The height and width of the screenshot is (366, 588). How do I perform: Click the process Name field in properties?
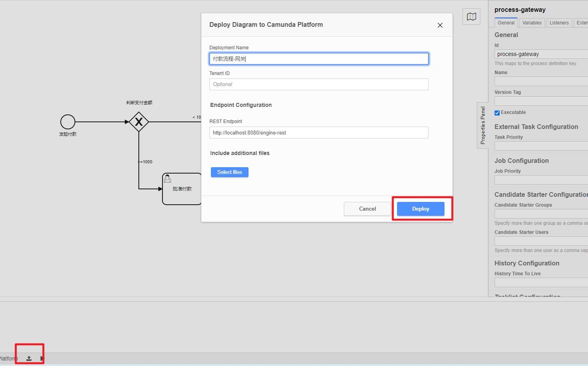click(x=541, y=81)
